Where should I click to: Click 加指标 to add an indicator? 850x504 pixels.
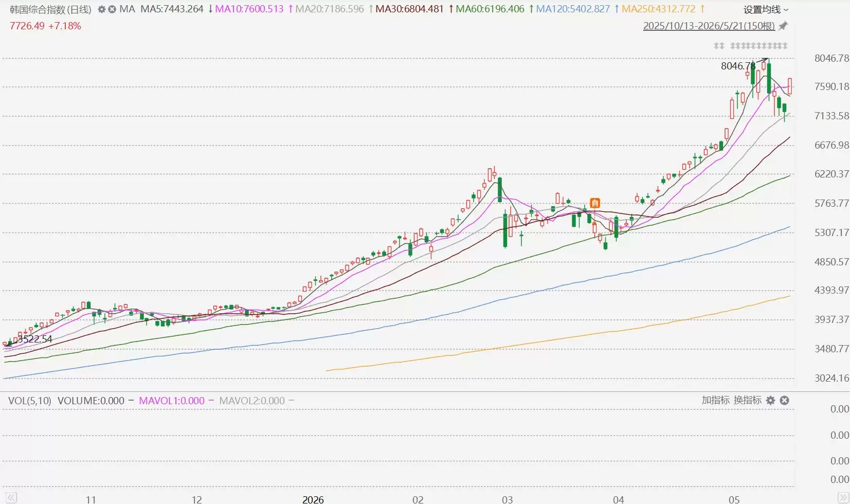(716, 400)
